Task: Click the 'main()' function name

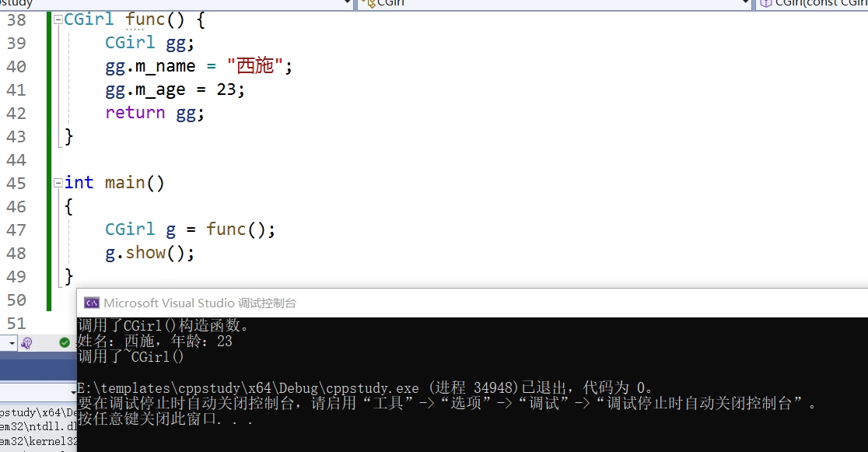Action: (x=135, y=184)
